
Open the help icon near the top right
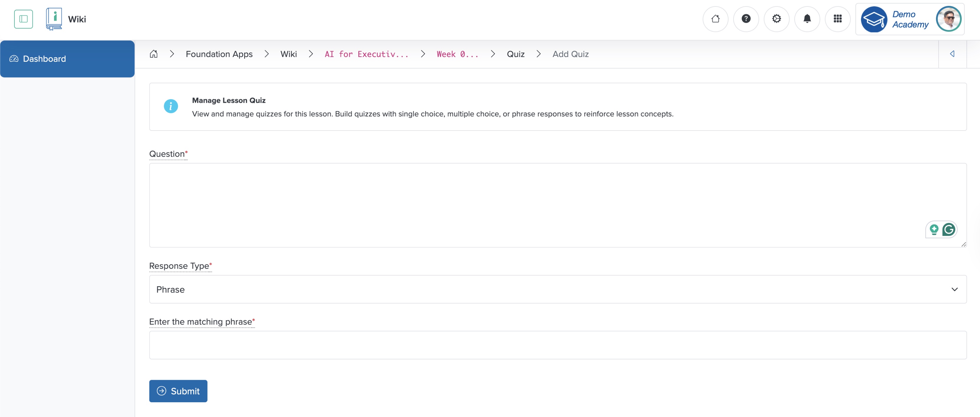[746, 19]
